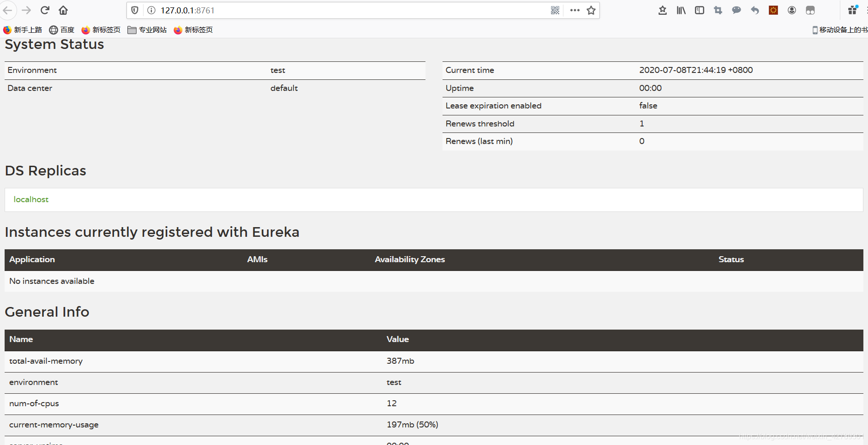Click the Availability Zones column header
This screenshot has height=445, width=868.
410,259
